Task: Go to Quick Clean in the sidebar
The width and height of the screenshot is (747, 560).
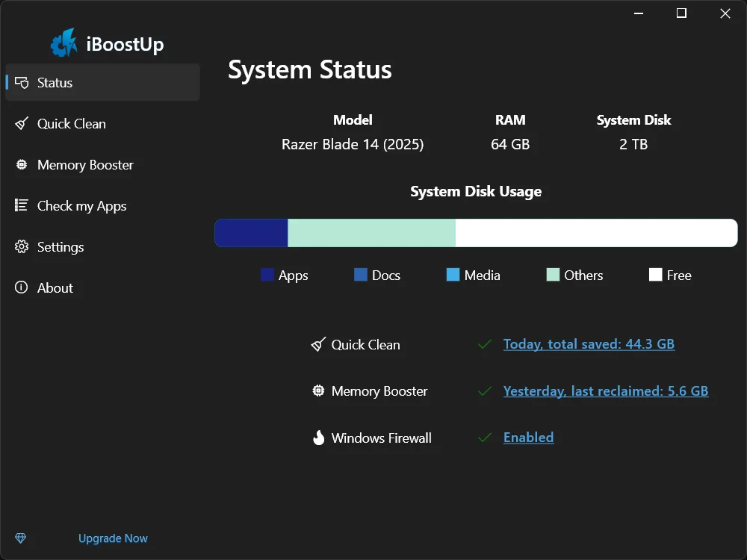Action: pyautogui.click(x=102, y=124)
